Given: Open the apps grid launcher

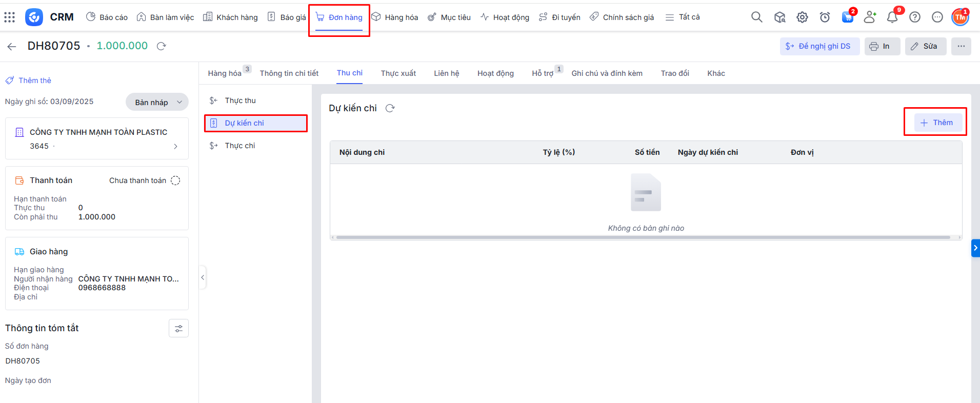Looking at the screenshot, I should 10,17.
